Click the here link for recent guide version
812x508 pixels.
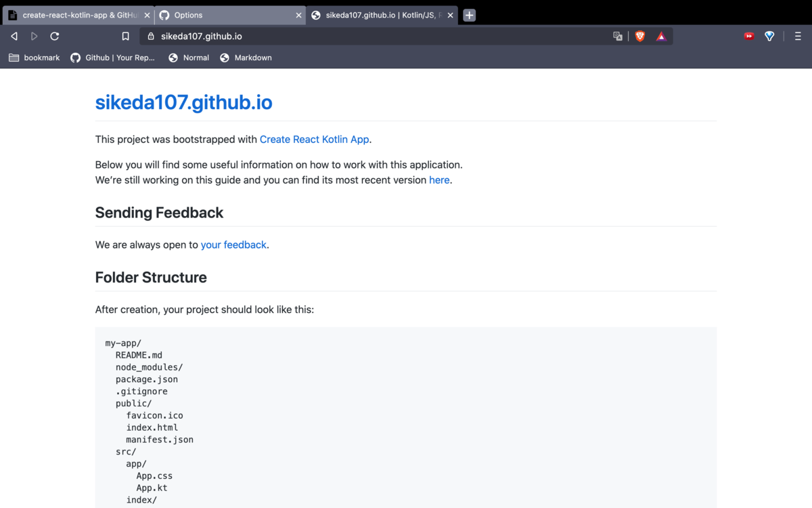[439, 180]
